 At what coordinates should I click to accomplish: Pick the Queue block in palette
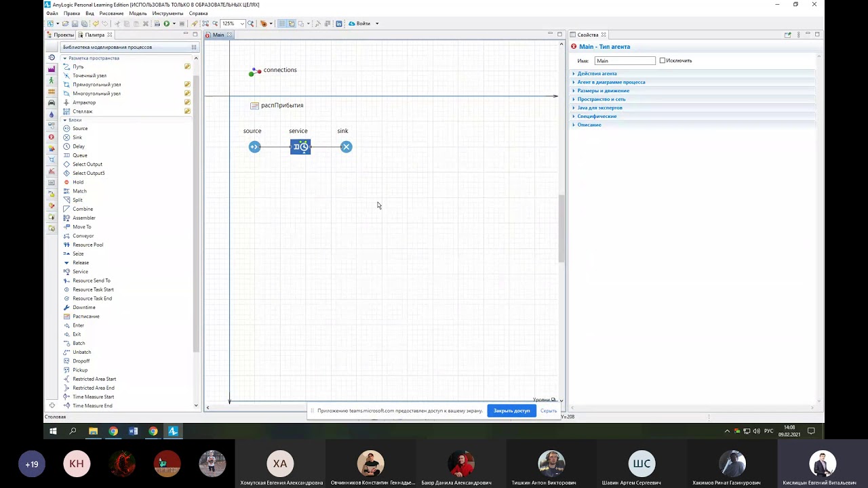pyautogui.click(x=75, y=155)
